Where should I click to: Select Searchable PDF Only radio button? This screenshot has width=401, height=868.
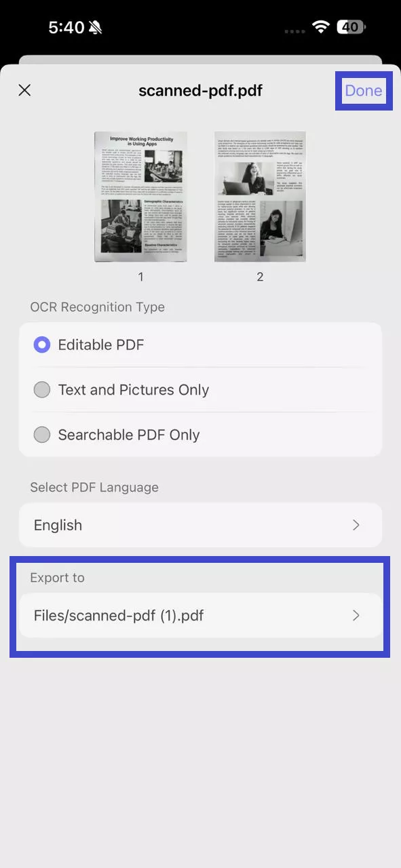point(42,435)
